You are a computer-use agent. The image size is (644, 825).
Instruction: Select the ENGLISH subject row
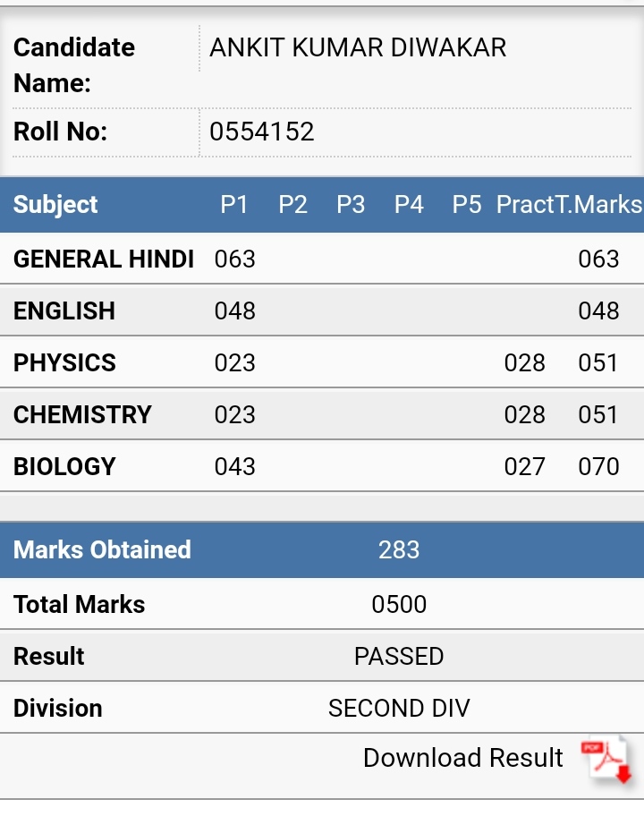pos(322,311)
